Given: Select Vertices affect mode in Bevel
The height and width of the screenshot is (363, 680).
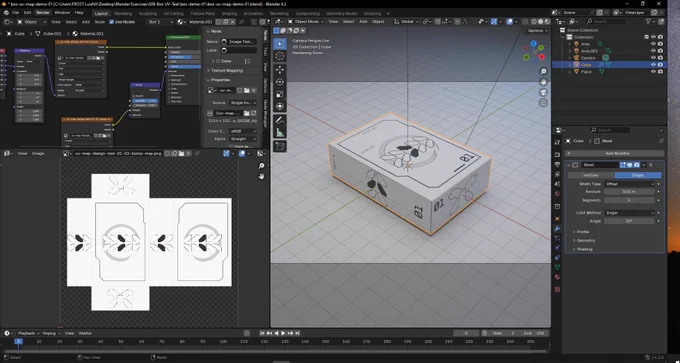Looking at the screenshot, I should 591,175.
